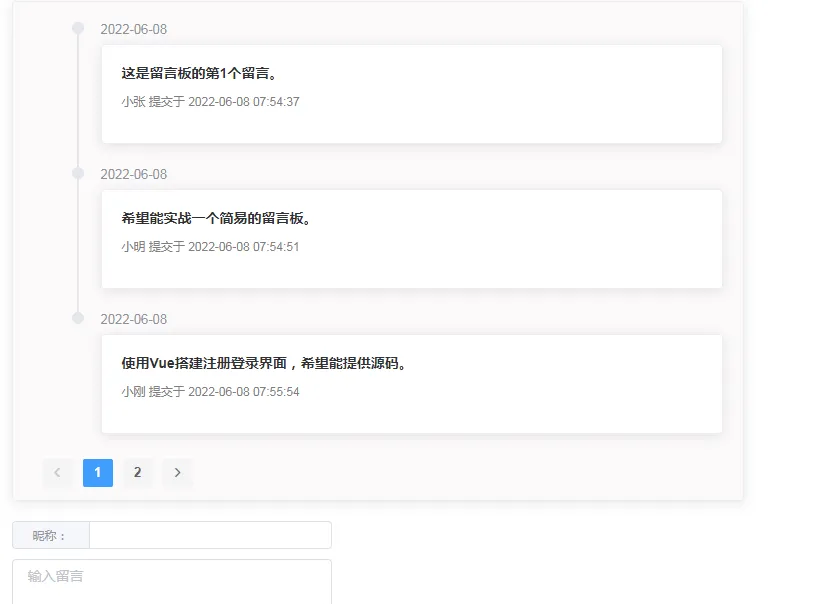820x604 pixels.
Task: Click the 输入留言 message text area
Action: click(x=172, y=582)
